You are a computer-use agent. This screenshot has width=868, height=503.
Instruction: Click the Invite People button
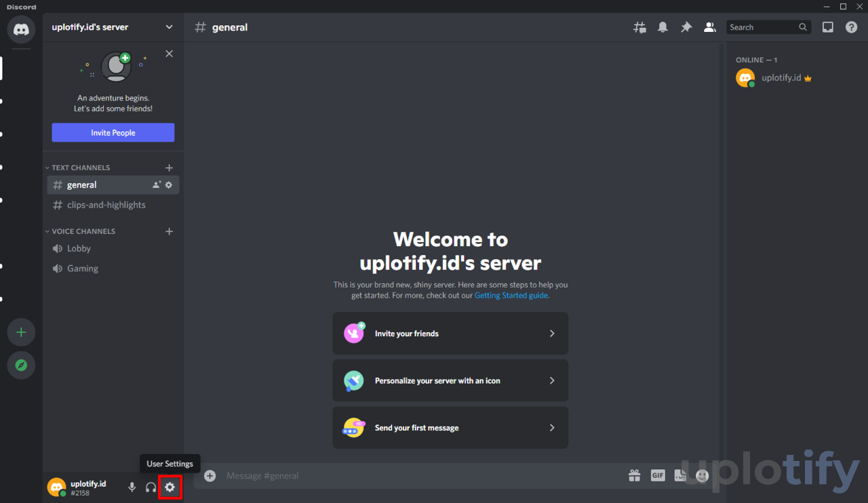click(x=113, y=133)
